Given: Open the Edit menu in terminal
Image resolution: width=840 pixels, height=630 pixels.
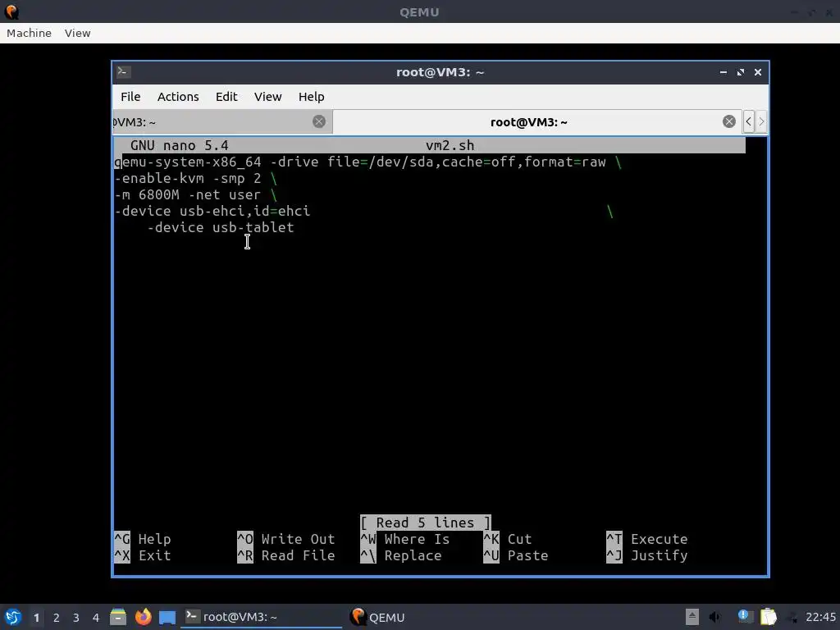Looking at the screenshot, I should (226, 97).
